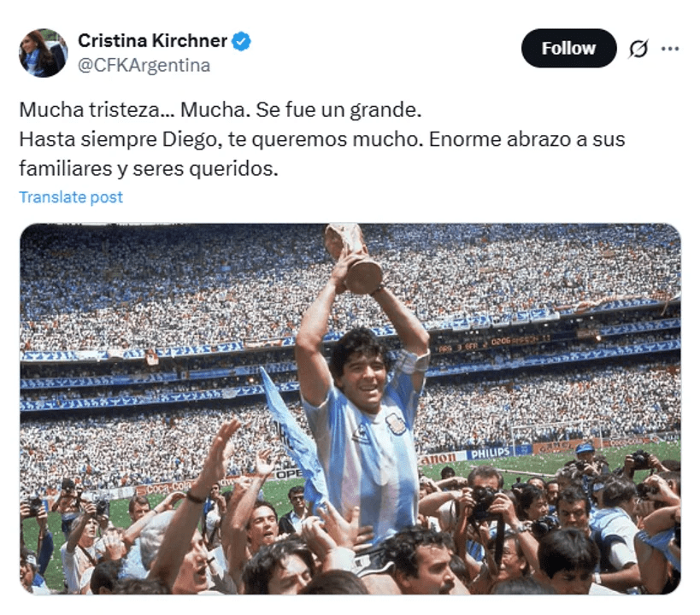Open the attached stadium photo
Image resolution: width=700 pixels, height=615 pixels.
pos(350,408)
